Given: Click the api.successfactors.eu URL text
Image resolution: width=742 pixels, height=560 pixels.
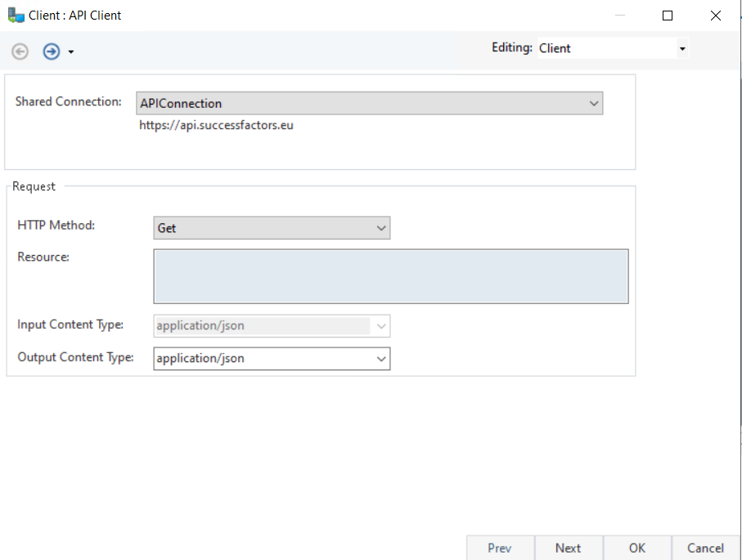Looking at the screenshot, I should coord(216,125).
